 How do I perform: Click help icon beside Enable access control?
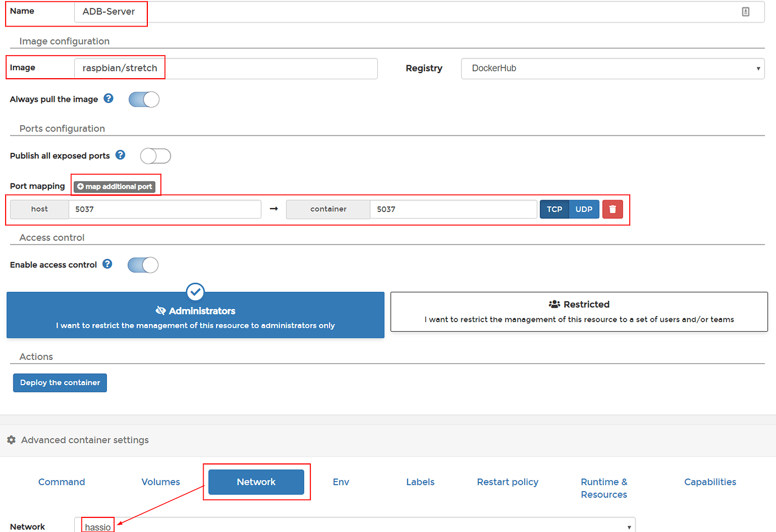tap(107, 264)
